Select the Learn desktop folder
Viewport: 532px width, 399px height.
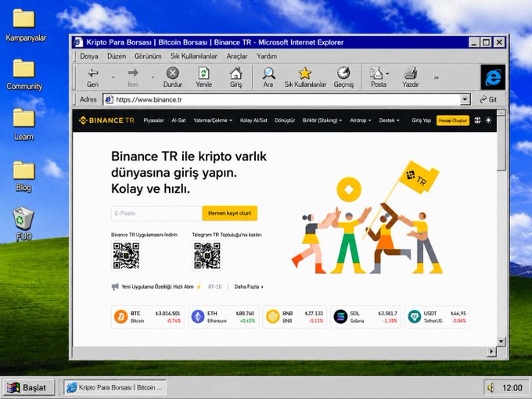23,124
